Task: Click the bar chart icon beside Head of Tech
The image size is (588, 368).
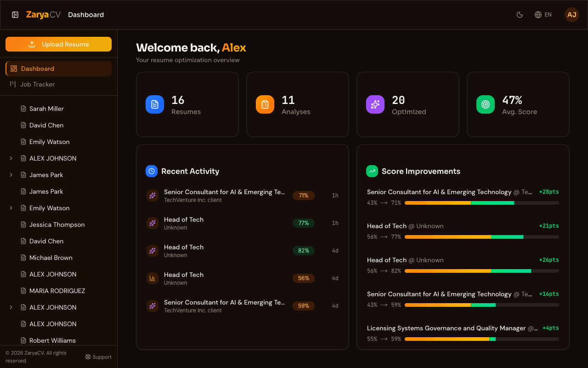Action: [152, 278]
